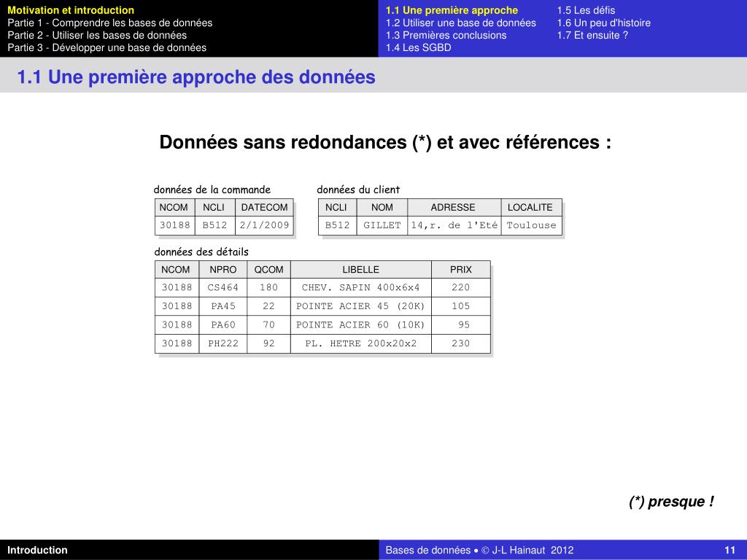Click product code cell 'CS464'
This screenshot has height=560, width=747.
pos(223,287)
